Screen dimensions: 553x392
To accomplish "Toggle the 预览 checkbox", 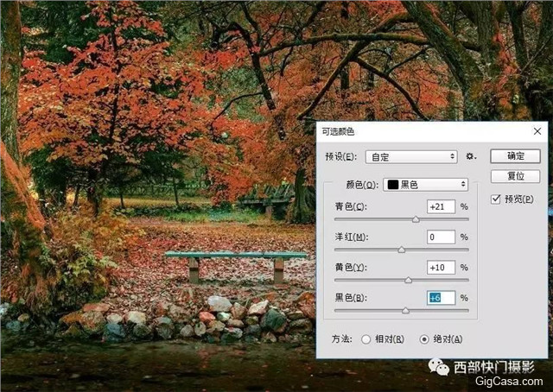I will pos(495,199).
